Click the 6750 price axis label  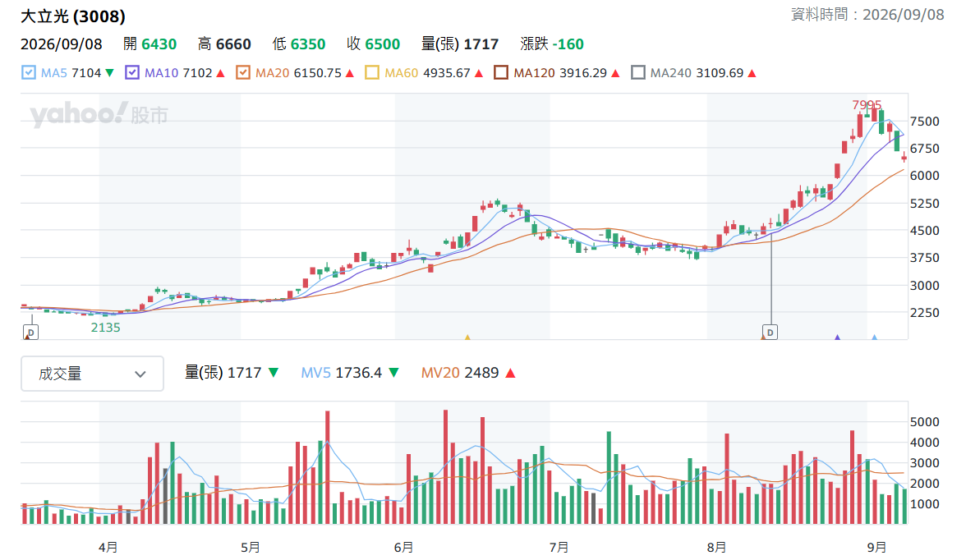pyautogui.click(x=925, y=149)
